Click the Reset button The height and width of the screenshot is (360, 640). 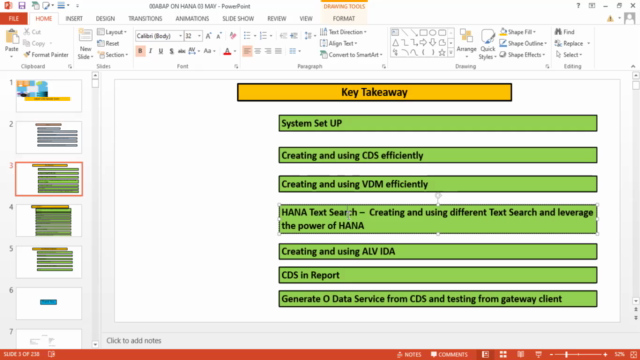[x=108, y=43]
